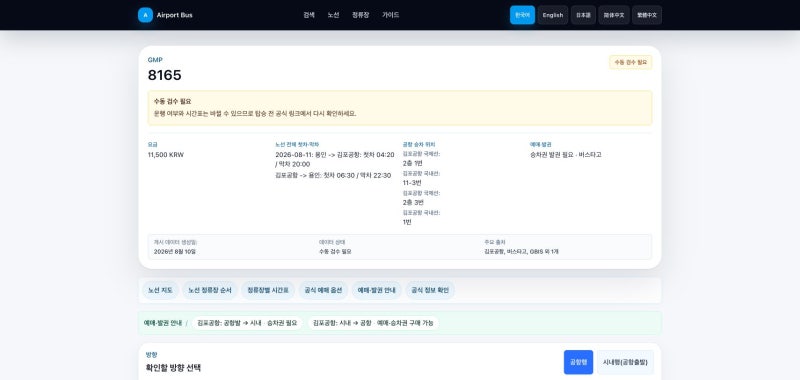Click the route number 8165 heading
Screen dimensions: 800x380
(164, 75)
